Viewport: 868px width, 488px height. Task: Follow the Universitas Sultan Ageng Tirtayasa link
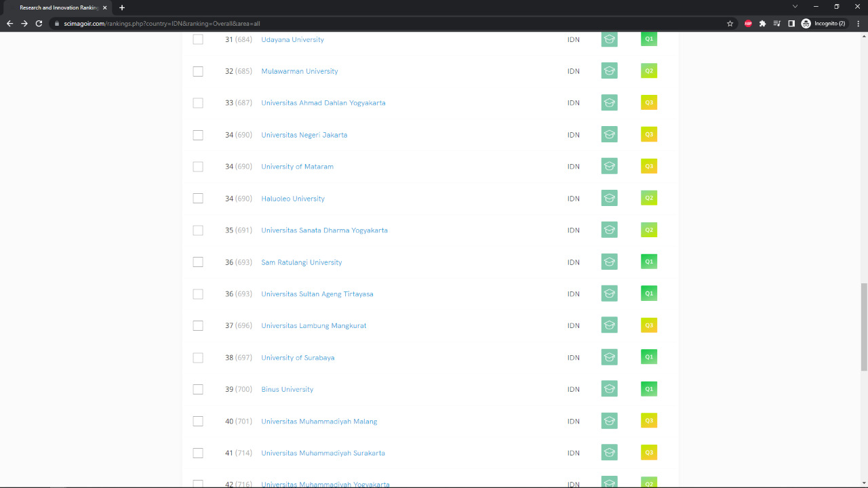click(317, 294)
